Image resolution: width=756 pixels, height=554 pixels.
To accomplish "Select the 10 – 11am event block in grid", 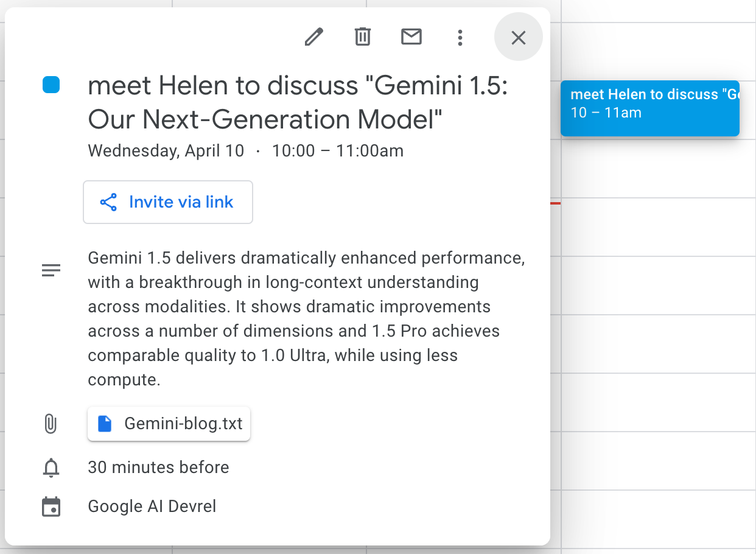I will (649, 108).
